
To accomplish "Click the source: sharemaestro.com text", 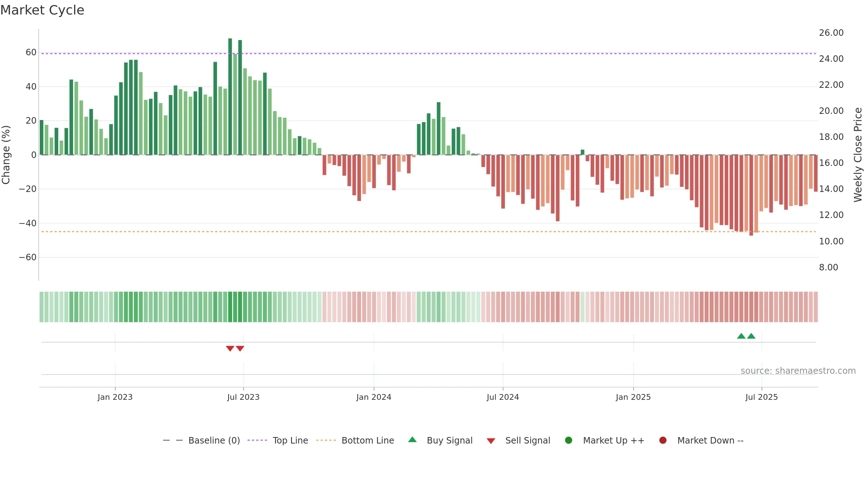I will [798, 371].
